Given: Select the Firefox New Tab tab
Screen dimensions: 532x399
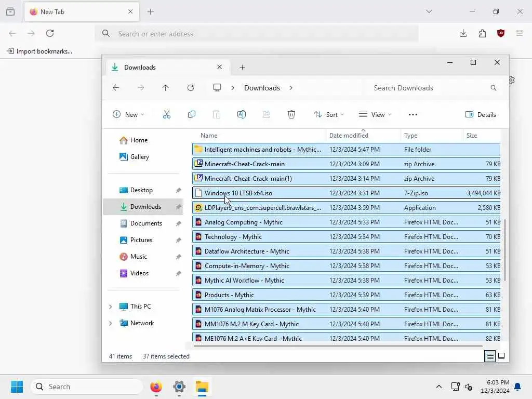Looking at the screenshot, I should pos(82,12).
